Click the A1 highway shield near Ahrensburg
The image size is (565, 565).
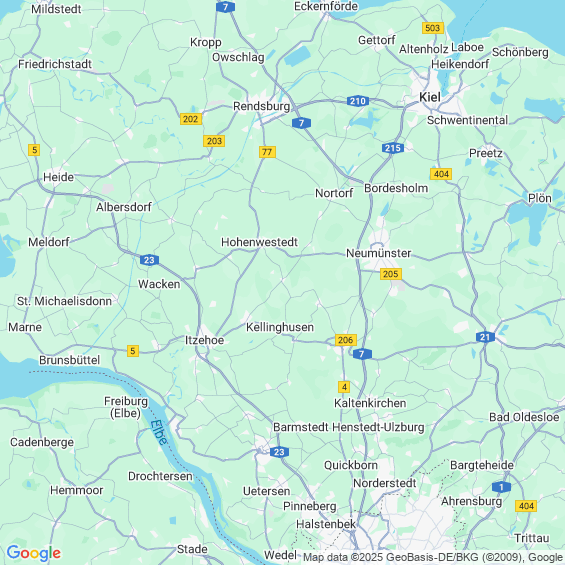501,487
